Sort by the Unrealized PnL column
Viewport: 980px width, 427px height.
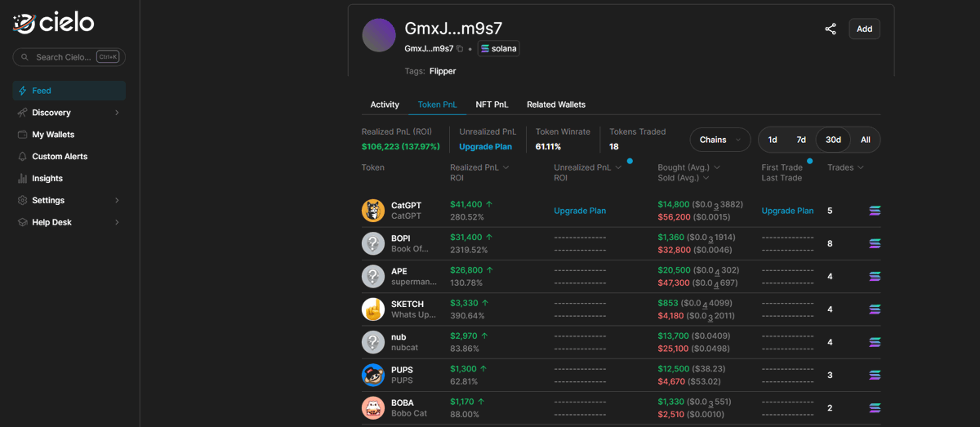click(x=588, y=167)
